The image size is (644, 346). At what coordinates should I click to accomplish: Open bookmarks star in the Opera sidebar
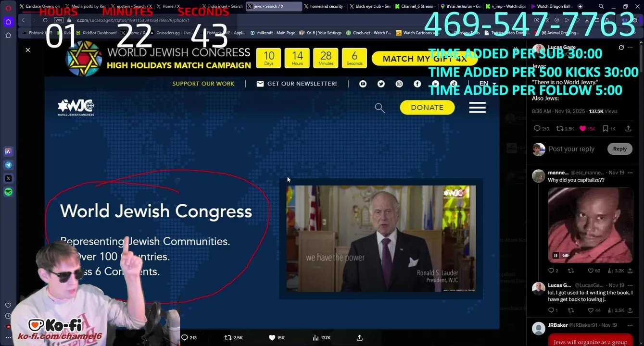(x=8, y=35)
